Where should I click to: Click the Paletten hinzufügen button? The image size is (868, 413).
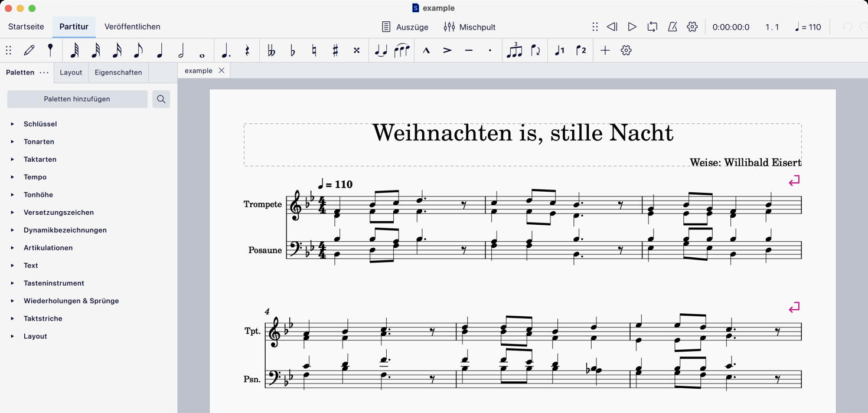click(77, 99)
